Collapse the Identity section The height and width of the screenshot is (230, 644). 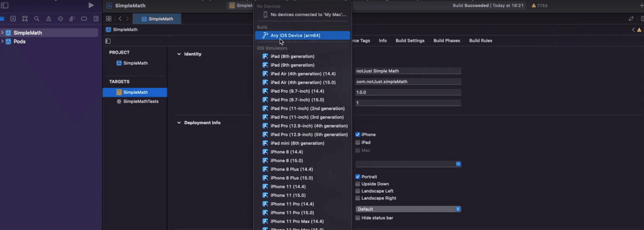click(179, 54)
